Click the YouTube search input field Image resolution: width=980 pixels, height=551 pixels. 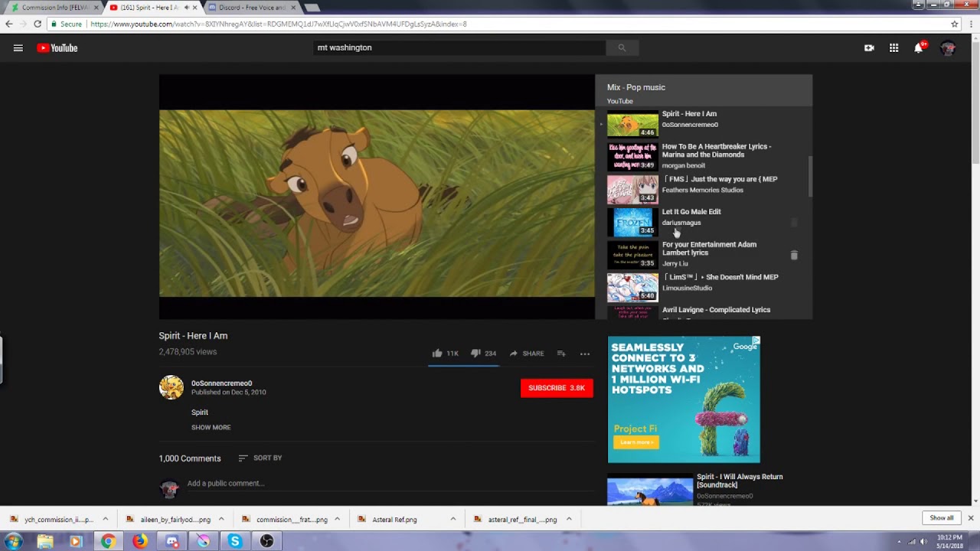pos(460,47)
